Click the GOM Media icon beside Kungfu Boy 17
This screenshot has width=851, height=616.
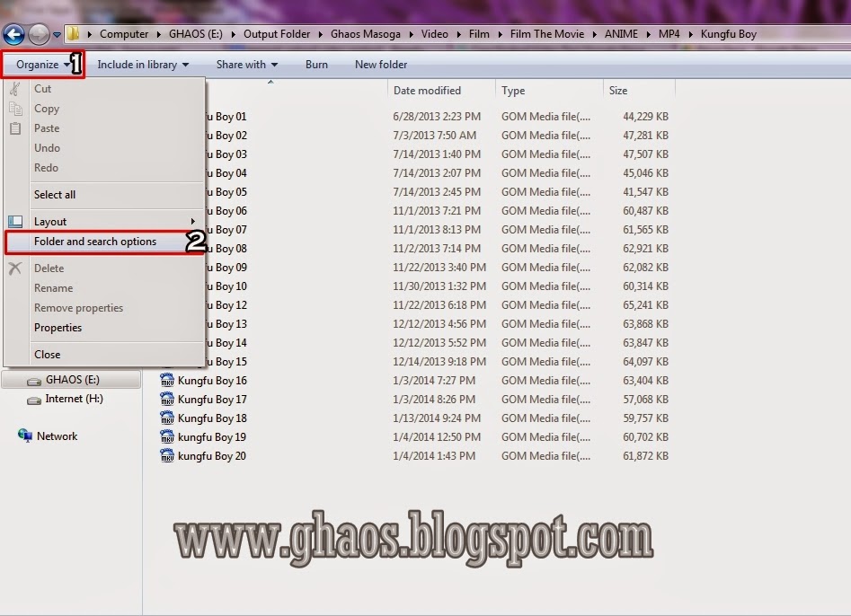point(169,399)
